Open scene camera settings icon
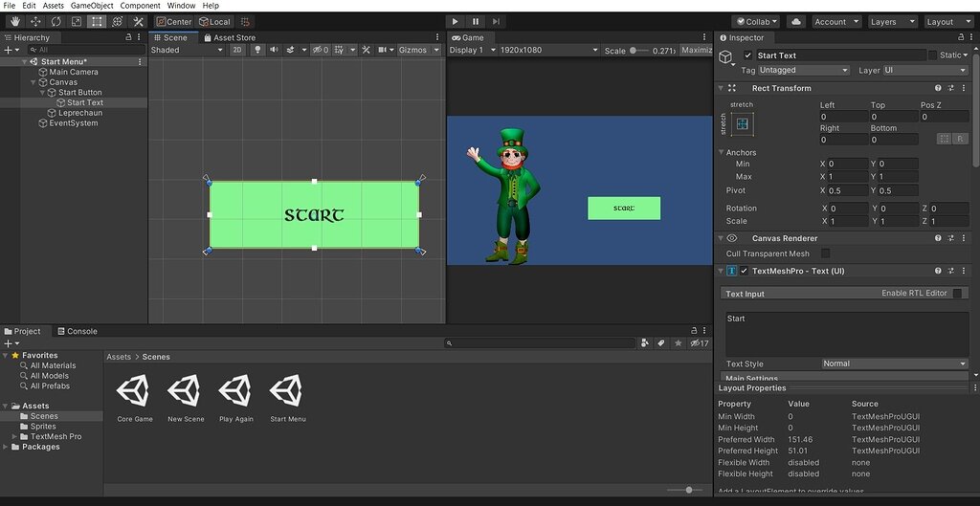The width and height of the screenshot is (980, 506). [383, 50]
